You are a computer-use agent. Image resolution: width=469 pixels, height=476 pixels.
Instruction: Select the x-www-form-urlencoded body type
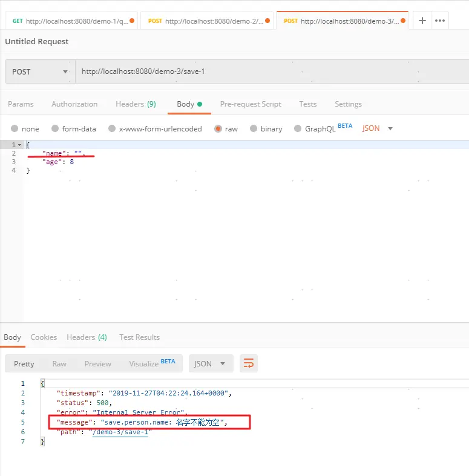click(155, 129)
